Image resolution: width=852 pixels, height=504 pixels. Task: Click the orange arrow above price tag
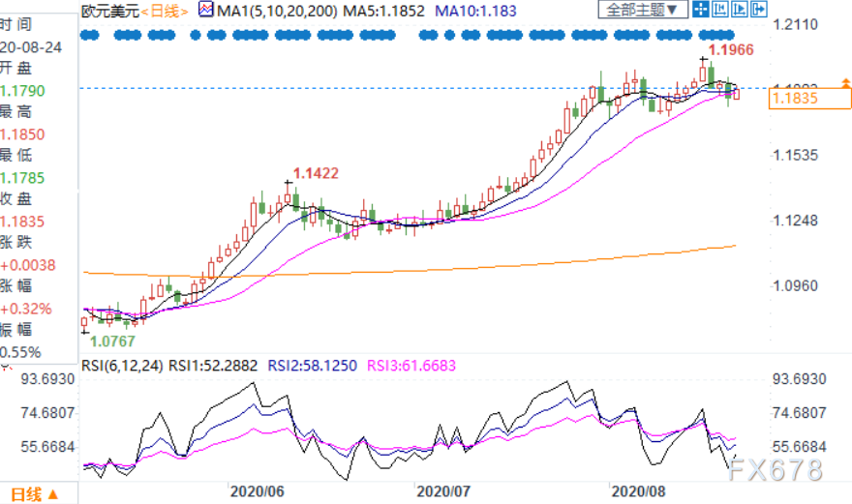pos(845,83)
